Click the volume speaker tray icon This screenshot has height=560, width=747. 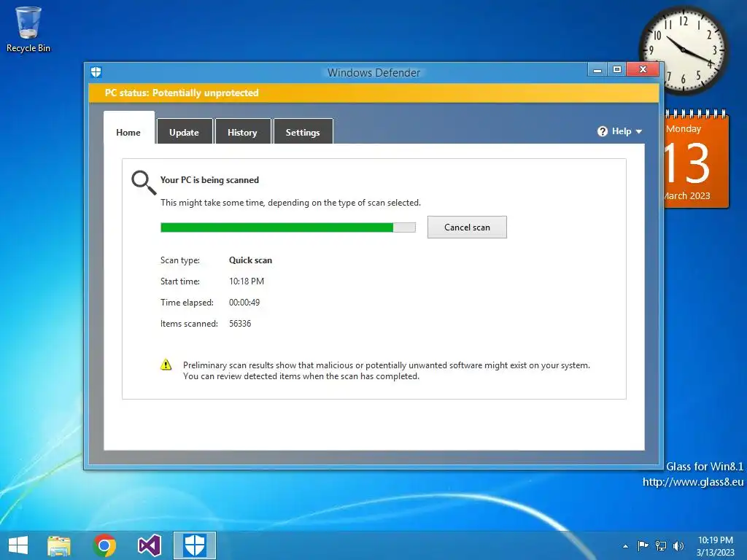pyautogui.click(x=678, y=545)
